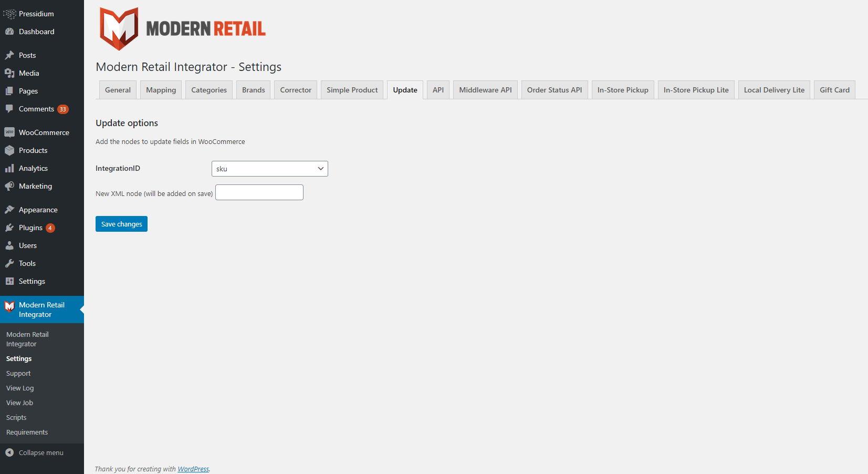Click the Posts pushpin icon
Image resolution: width=868 pixels, height=474 pixels.
[9, 55]
